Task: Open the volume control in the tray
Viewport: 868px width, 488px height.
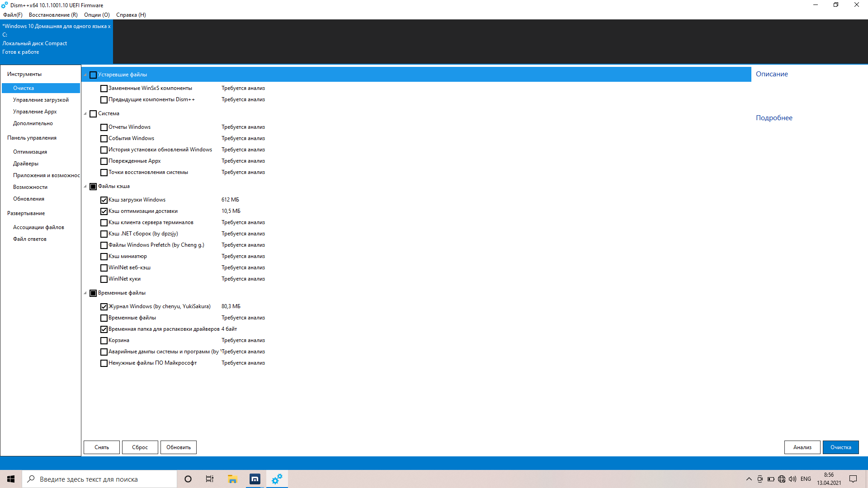Action: click(x=793, y=479)
